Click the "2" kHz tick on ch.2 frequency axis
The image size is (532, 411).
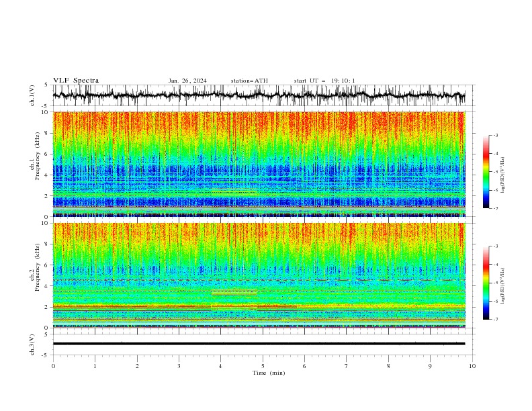tap(48, 307)
